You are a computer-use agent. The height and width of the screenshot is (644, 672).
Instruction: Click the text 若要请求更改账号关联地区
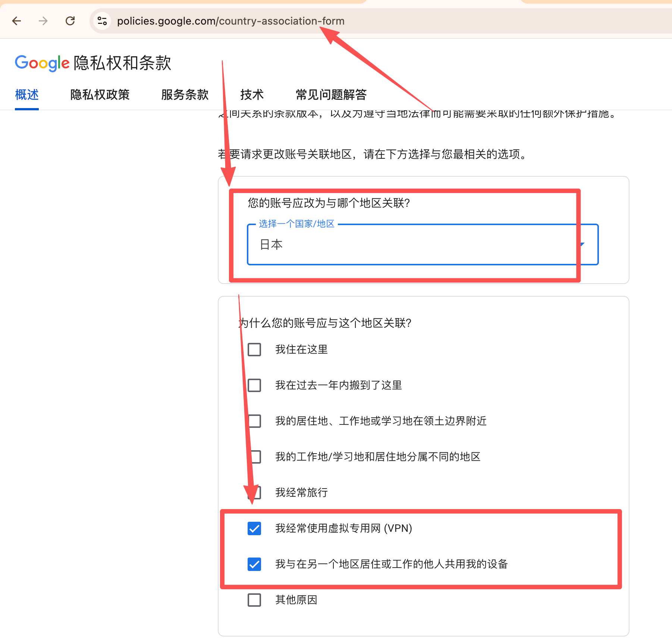[x=285, y=154]
